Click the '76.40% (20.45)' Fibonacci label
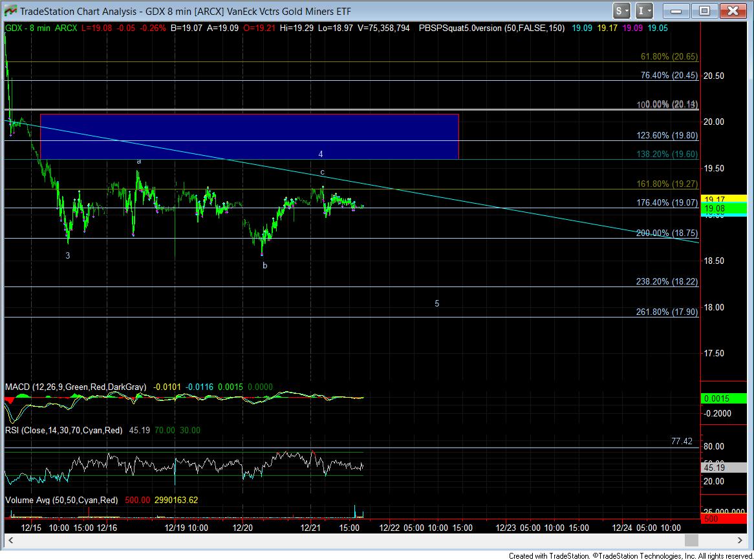Image resolution: width=754 pixels, height=560 pixels. [x=669, y=76]
